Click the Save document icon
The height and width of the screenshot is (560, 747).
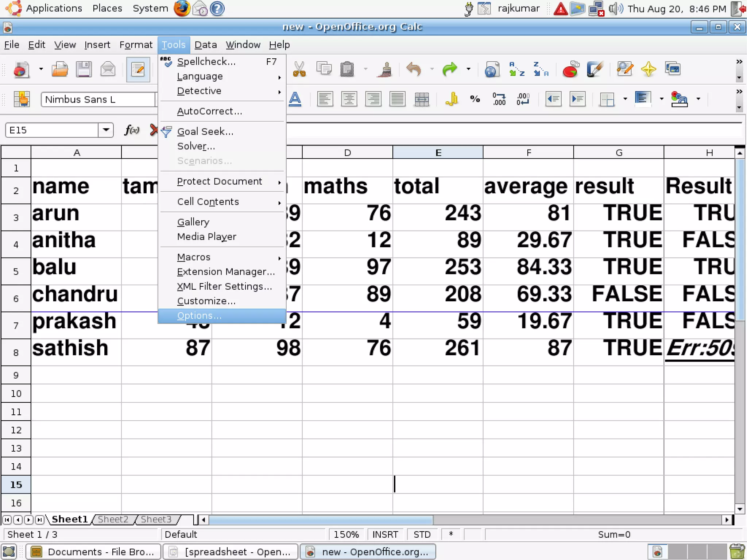[84, 69]
